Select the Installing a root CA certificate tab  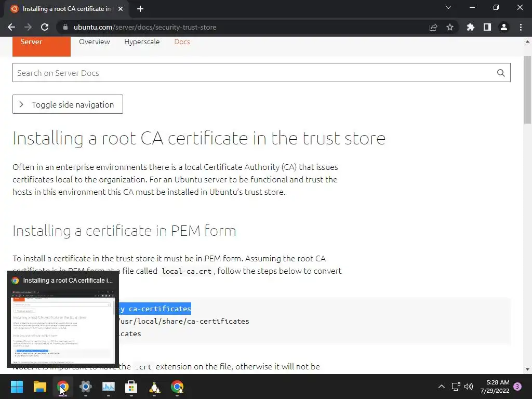point(66,9)
